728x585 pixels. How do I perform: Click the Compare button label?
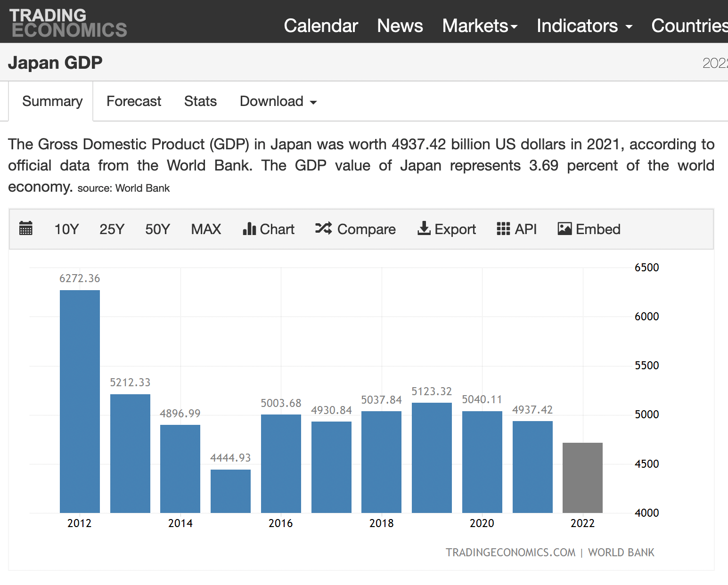367,229
